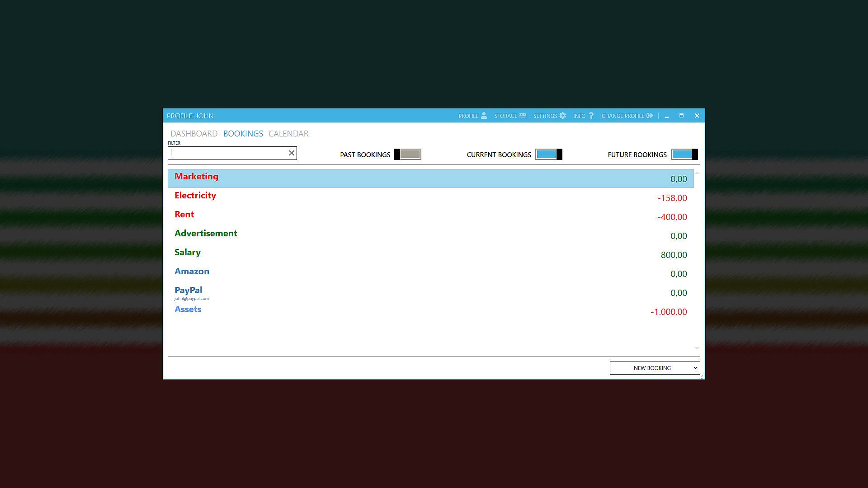Open Profile via the person icon

[x=484, y=116]
